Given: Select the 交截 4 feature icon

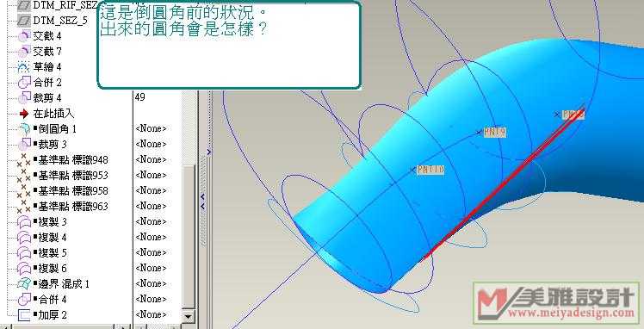Looking at the screenshot, I should point(24,36).
